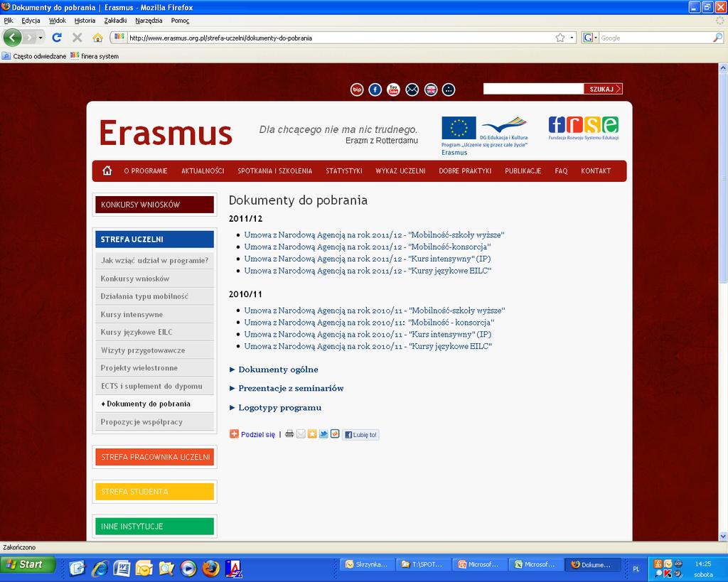The width and height of the screenshot is (728, 582).
Task: Click the Show Desktop quick launch icon
Action: [77, 568]
